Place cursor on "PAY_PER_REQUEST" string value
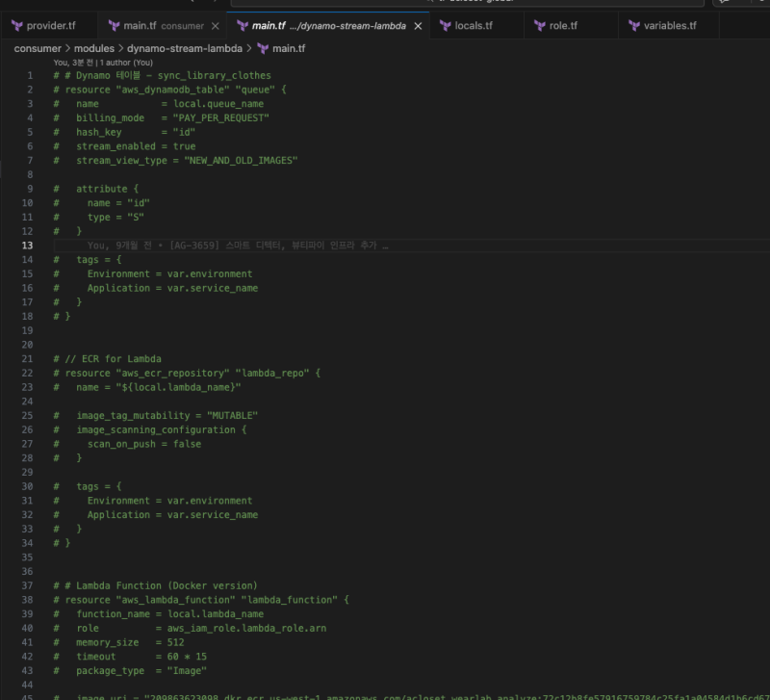This screenshot has height=700, width=770. (220, 117)
